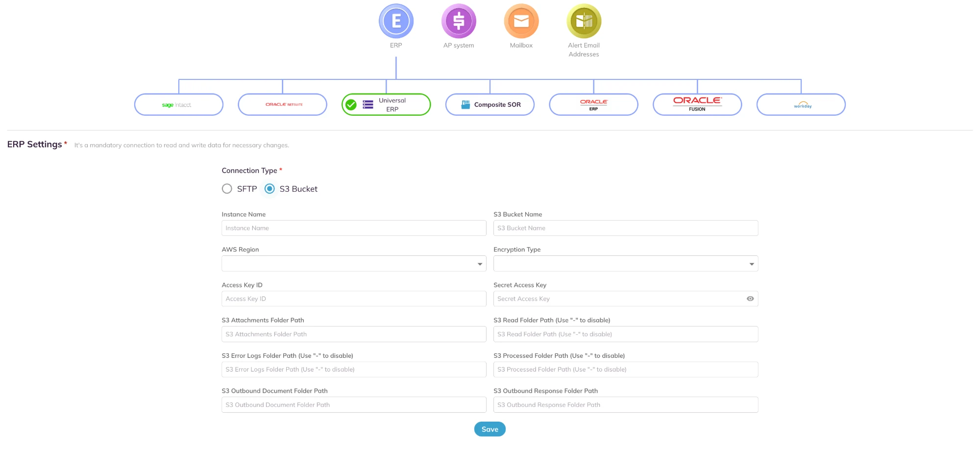980x452 pixels.
Task: Focus the S3 Read Folder Path field
Action: click(626, 334)
